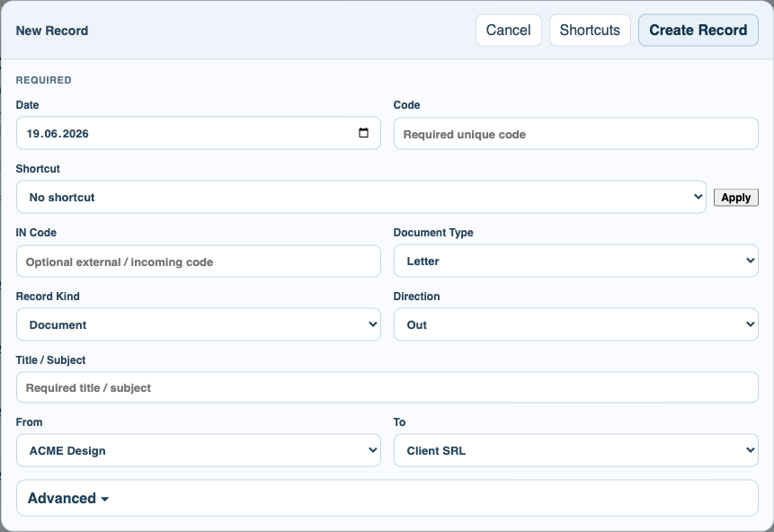Click the Create Record button
This screenshot has width=774, height=532.
coord(698,30)
